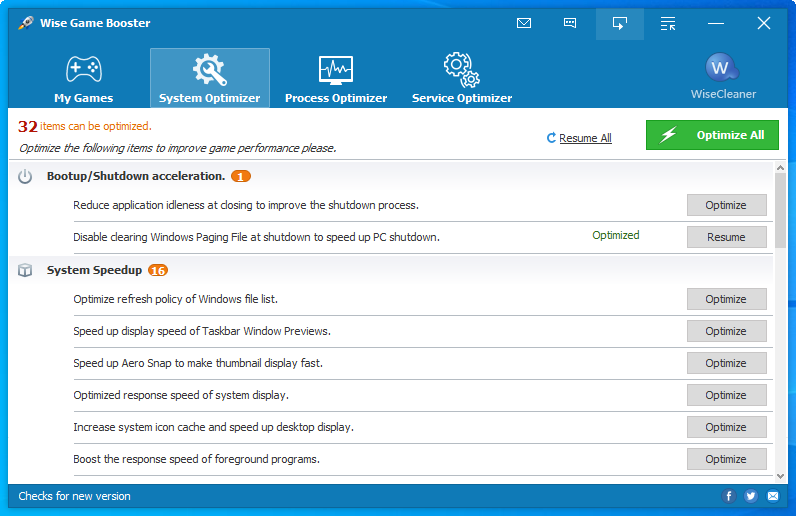The image size is (796, 516).
Task: Open the menu list icon in title bar
Action: pyautogui.click(x=668, y=23)
